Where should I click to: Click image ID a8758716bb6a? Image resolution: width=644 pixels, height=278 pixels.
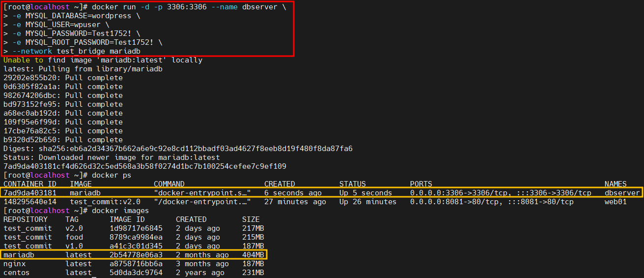pyautogui.click(x=136, y=264)
